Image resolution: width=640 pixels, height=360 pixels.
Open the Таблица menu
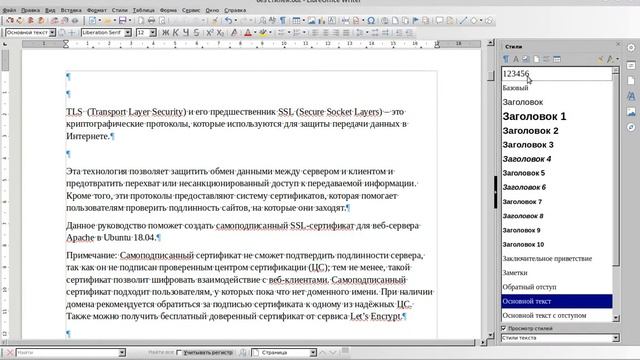144,10
